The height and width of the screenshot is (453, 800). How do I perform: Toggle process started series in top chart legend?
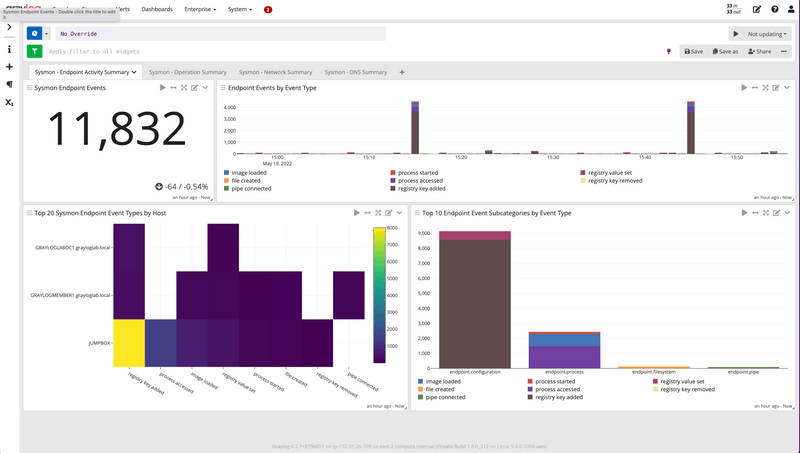point(414,173)
